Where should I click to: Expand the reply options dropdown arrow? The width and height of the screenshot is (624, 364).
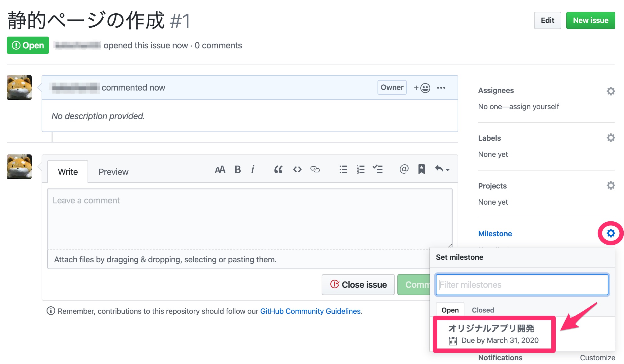tap(447, 170)
